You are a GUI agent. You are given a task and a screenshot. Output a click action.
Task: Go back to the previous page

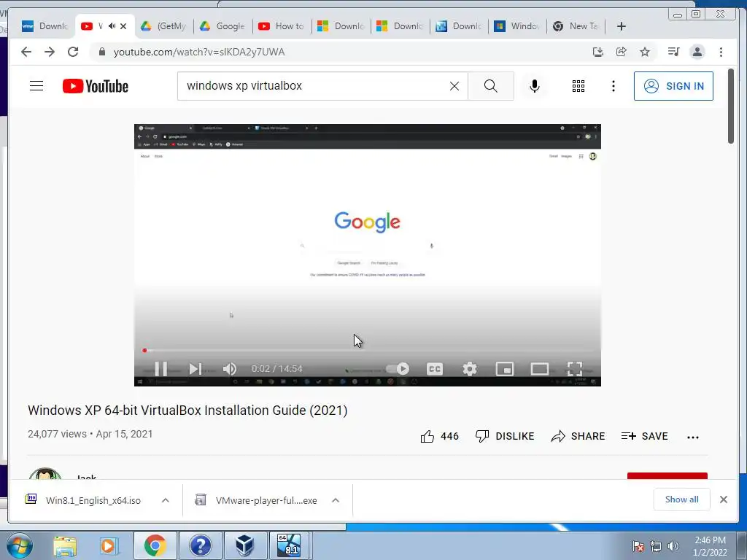tap(26, 52)
